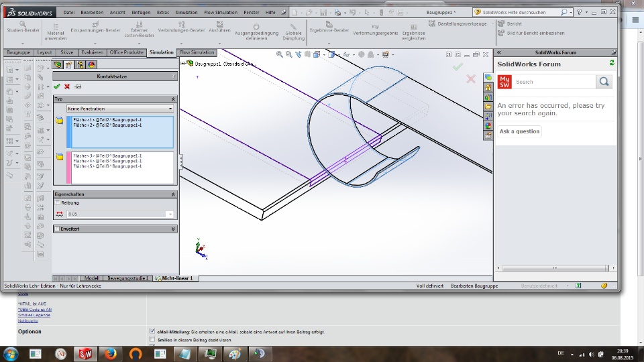
Task: Click the zoom-to-fit magnifier in the viewport toolbar
Action: point(280,54)
